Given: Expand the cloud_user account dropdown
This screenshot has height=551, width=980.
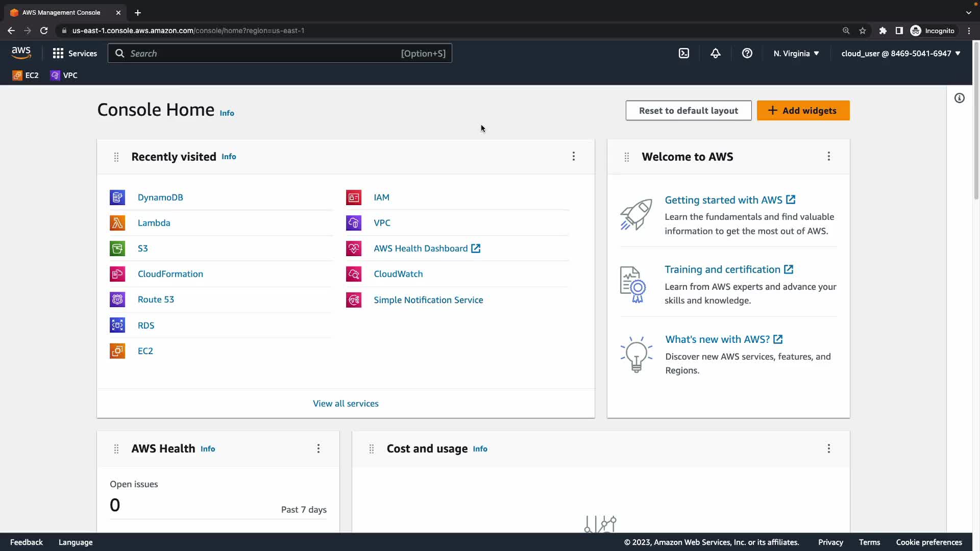Looking at the screenshot, I should (x=901, y=54).
